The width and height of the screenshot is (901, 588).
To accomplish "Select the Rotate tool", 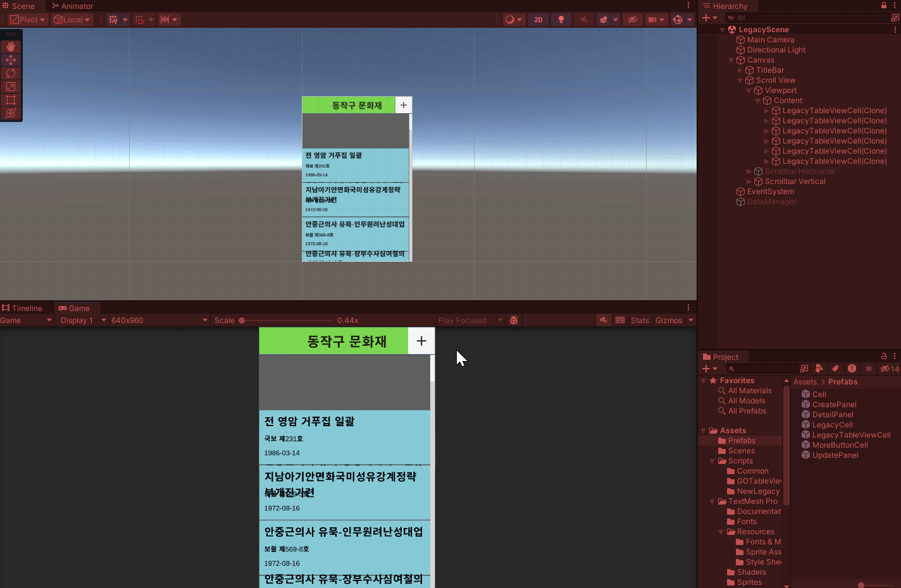I will click(11, 73).
